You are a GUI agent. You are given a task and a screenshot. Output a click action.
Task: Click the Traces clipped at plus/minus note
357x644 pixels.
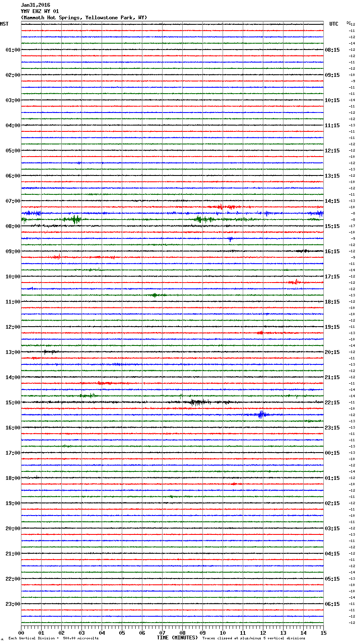[x=254, y=639]
